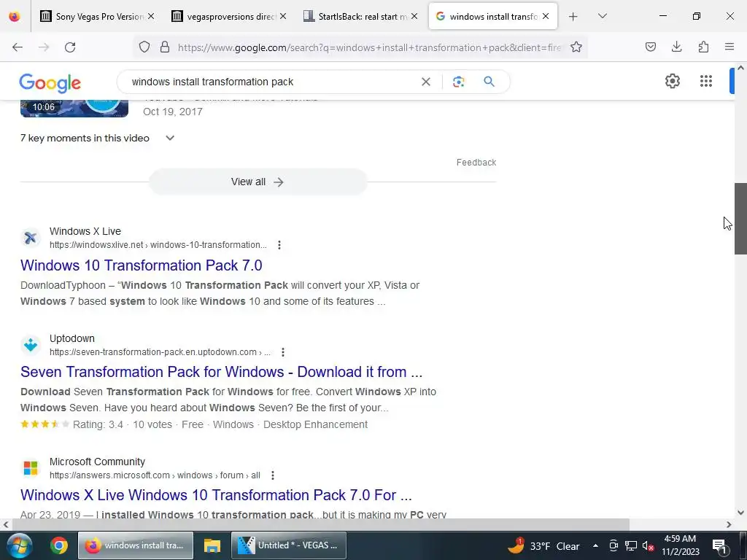Open Windows X Live Windows 10 Transformation result
This screenshot has height=560, width=747.
[x=216, y=495]
